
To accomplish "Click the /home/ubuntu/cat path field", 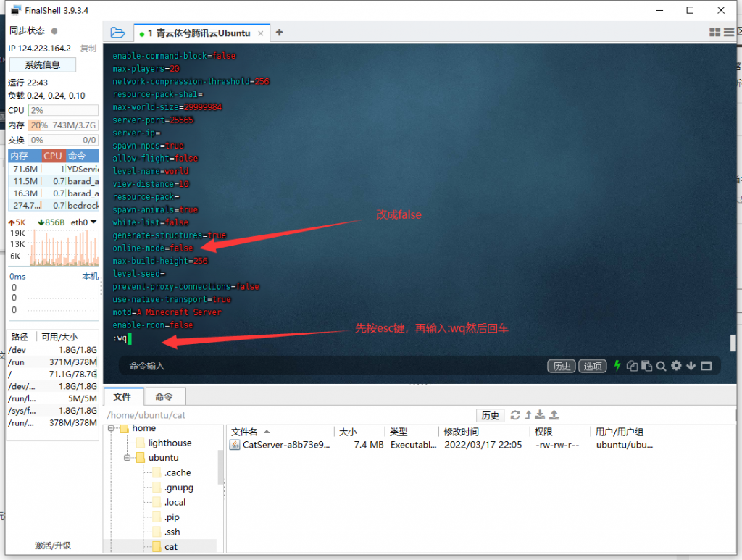I will [x=290, y=415].
